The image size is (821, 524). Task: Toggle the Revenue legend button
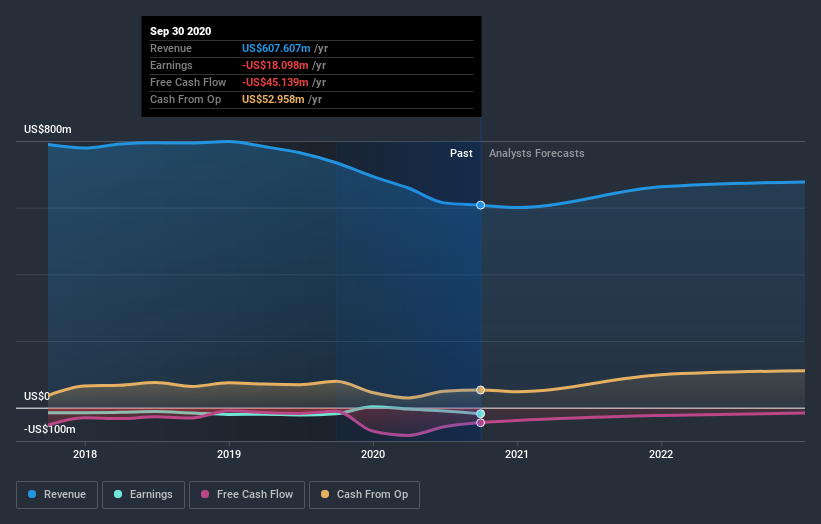57,495
